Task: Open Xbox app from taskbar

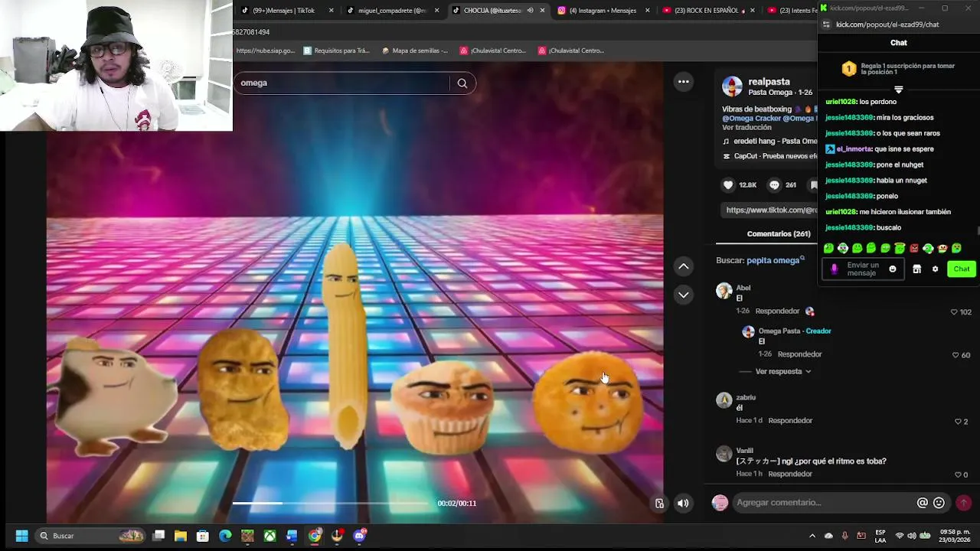Action: 269,536
